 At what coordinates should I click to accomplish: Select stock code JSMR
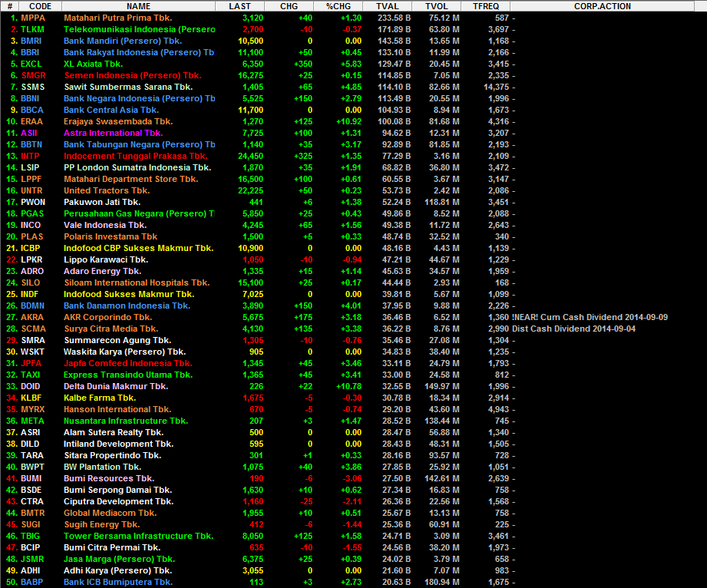[32, 559]
